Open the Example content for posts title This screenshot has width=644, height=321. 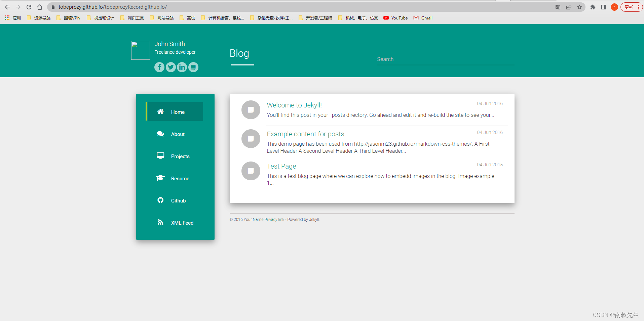(x=305, y=134)
